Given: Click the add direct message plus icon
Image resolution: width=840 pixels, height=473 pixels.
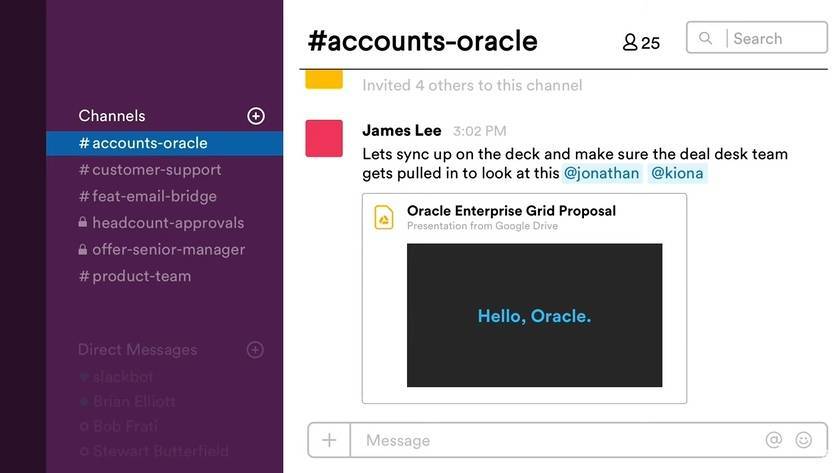Looking at the screenshot, I should [x=256, y=350].
